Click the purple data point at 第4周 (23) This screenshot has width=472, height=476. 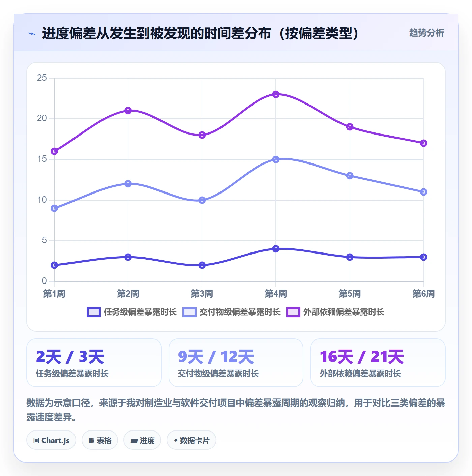point(276,94)
